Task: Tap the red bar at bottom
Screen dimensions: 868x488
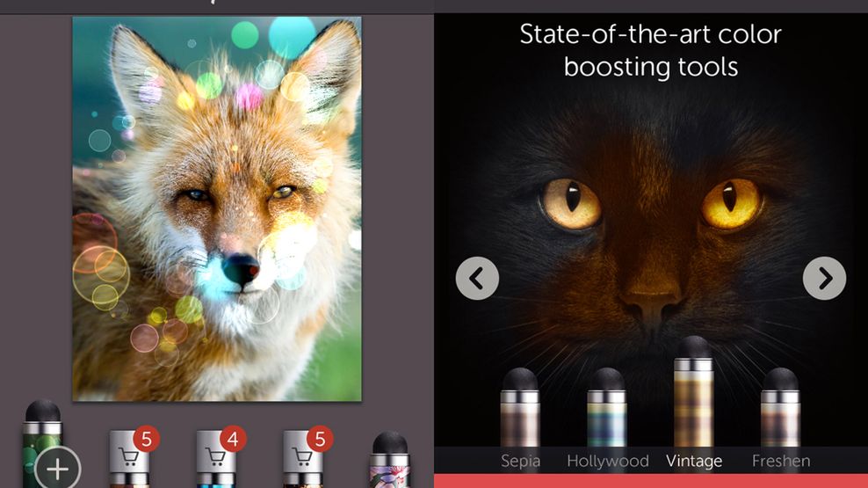Action: 651,481
